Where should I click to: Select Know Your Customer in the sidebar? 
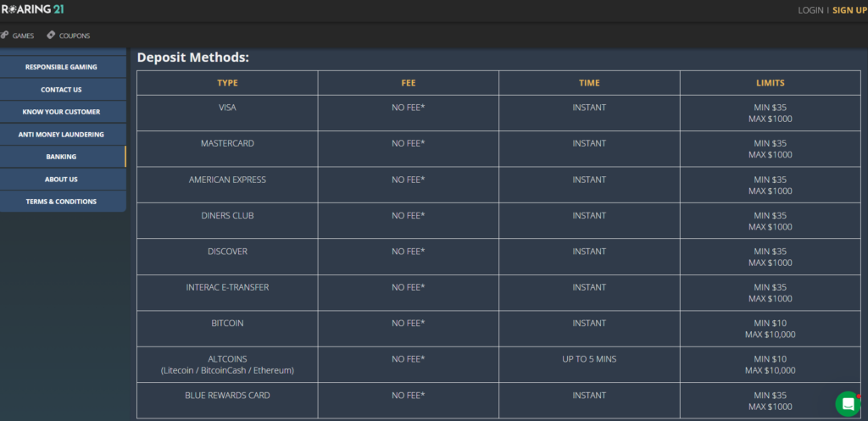coord(63,112)
